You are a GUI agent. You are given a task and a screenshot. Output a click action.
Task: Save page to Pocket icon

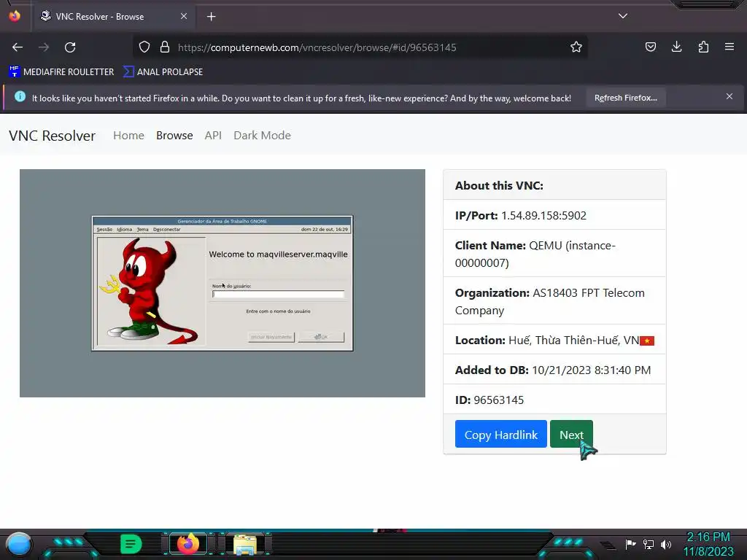[650, 47]
